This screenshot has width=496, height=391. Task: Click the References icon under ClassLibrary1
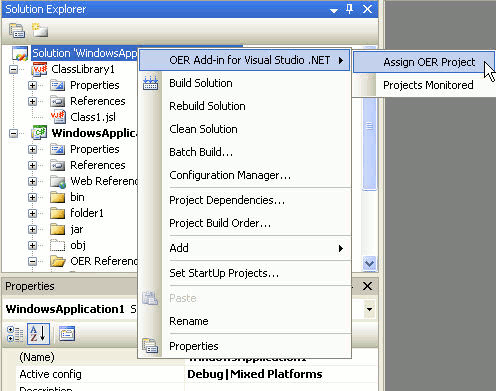(x=57, y=101)
